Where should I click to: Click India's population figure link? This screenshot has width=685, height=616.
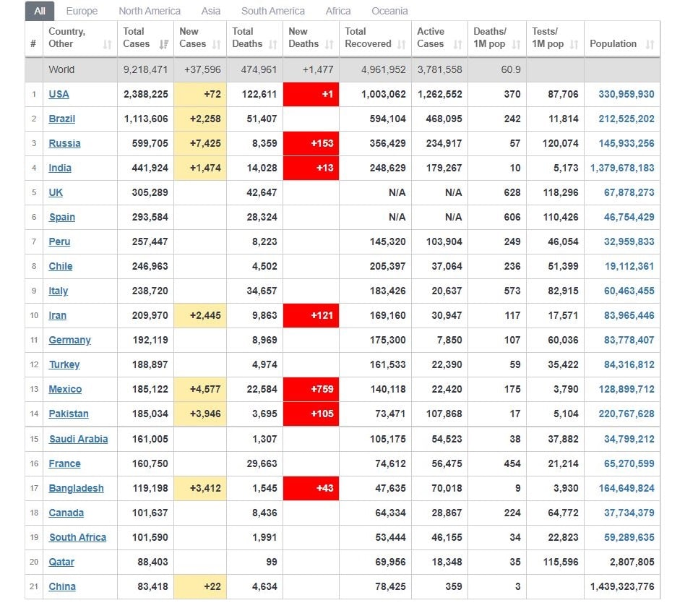622,168
